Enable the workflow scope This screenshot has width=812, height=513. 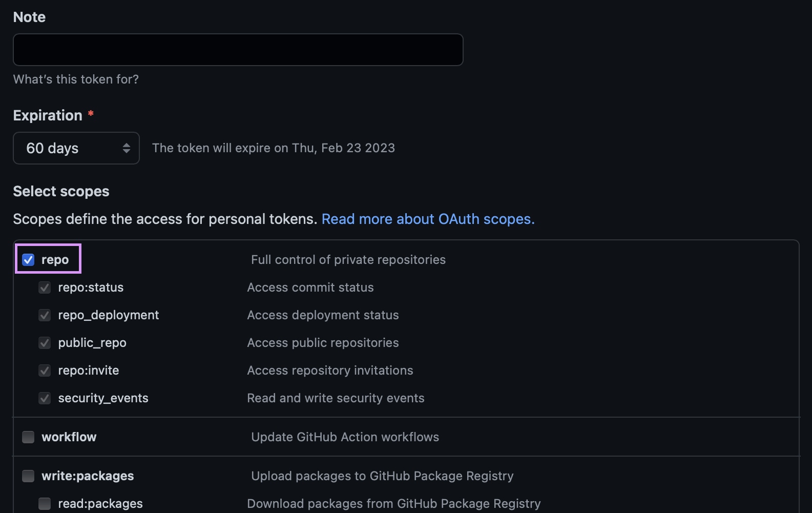pyautogui.click(x=28, y=437)
